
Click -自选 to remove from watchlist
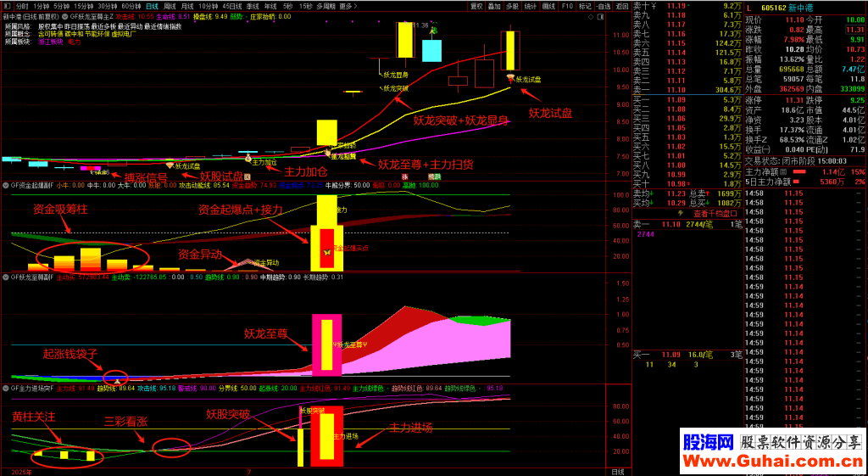604,7
